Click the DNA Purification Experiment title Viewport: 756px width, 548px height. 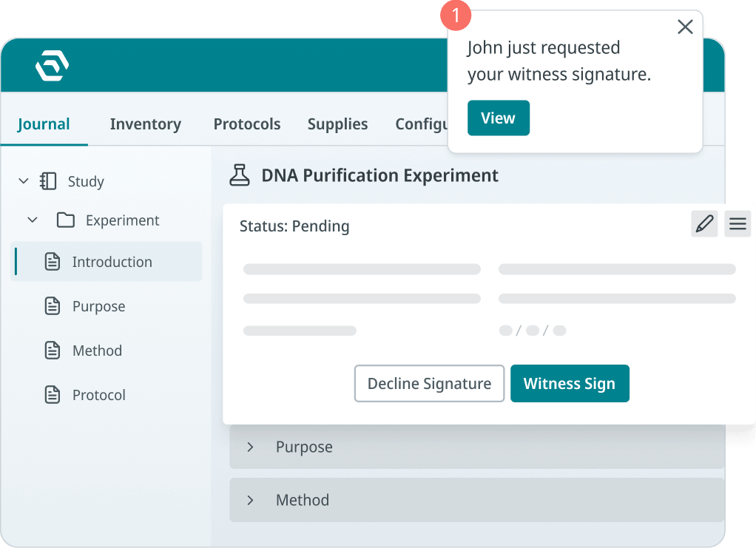click(x=380, y=175)
